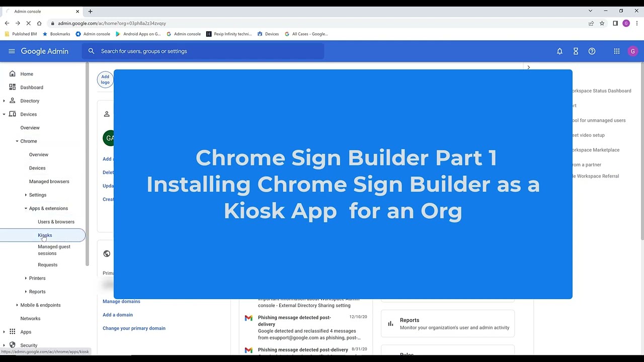Open the All Cases bookmark
This screenshot has height=362, width=644.
pos(306,34)
